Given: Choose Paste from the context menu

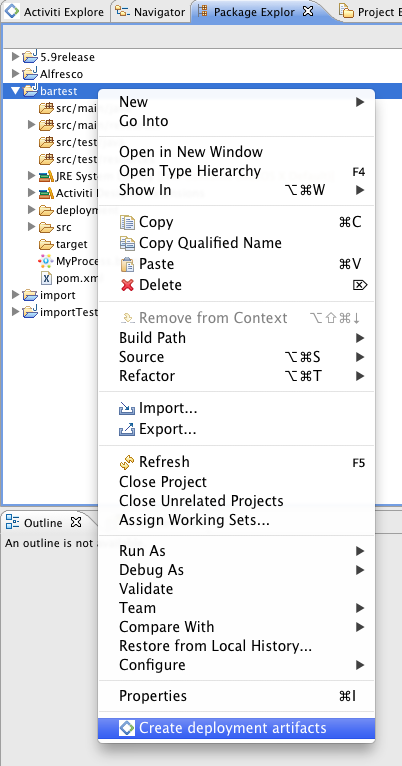Looking at the screenshot, I should click(x=236, y=264).
